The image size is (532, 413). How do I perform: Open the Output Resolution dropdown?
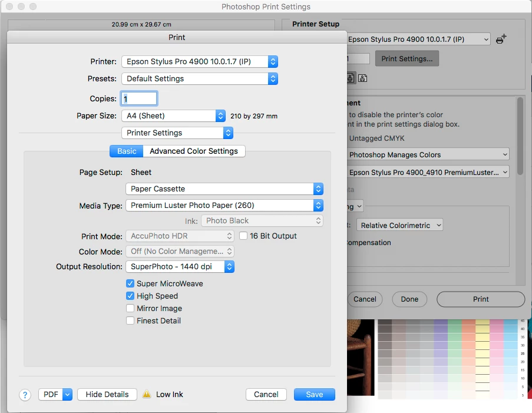(x=180, y=266)
